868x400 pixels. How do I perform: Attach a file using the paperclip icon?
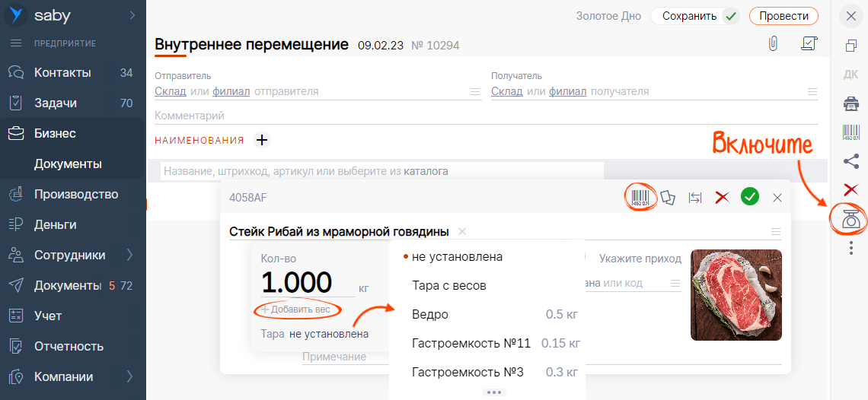pyautogui.click(x=773, y=45)
